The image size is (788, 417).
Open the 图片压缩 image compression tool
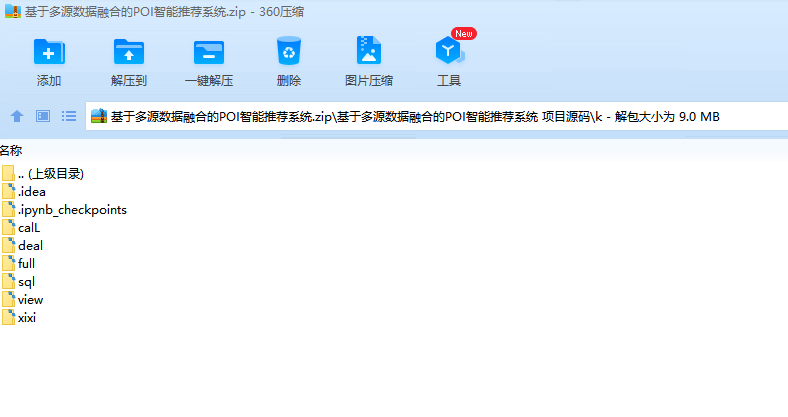pyautogui.click(x=368, y=50)
